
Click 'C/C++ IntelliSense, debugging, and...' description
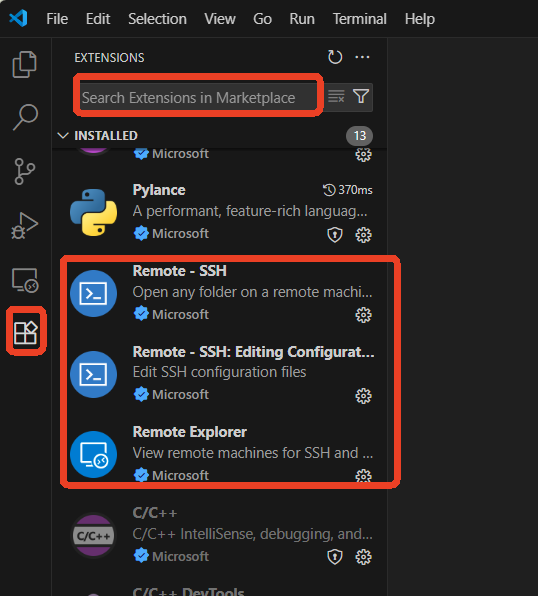click(252, 534)
